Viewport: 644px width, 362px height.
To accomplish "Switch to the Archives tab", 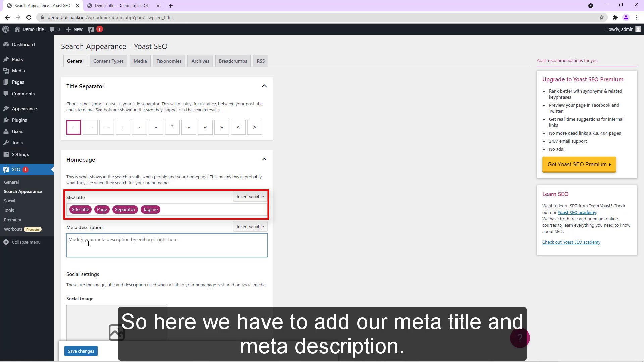I will [200, 61].
